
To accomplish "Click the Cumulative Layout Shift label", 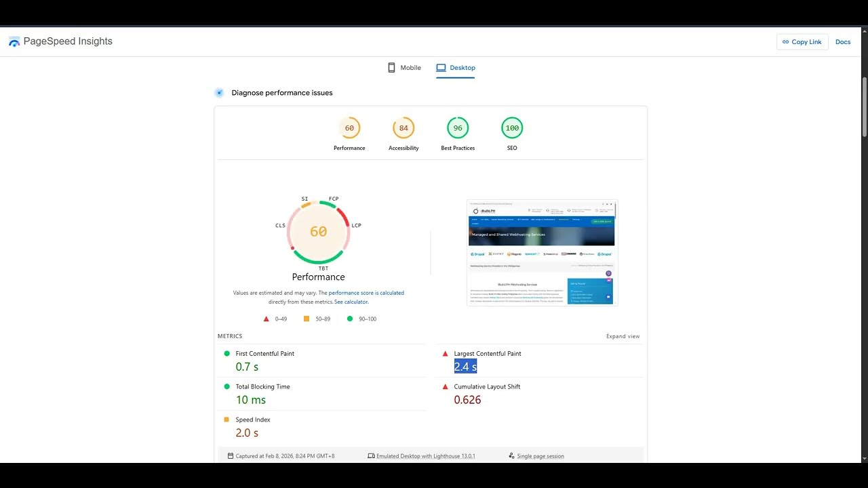I will (x=487, y=387).
